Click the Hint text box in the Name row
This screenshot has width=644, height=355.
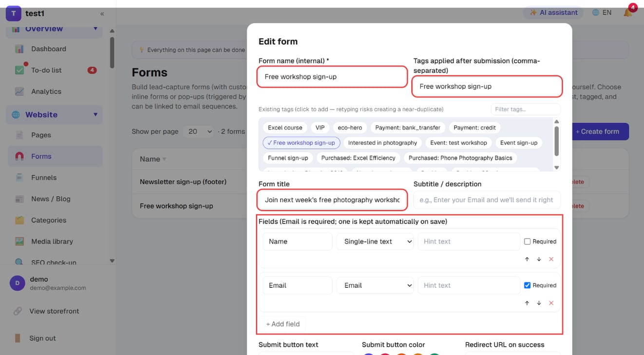tap(469, 242)
